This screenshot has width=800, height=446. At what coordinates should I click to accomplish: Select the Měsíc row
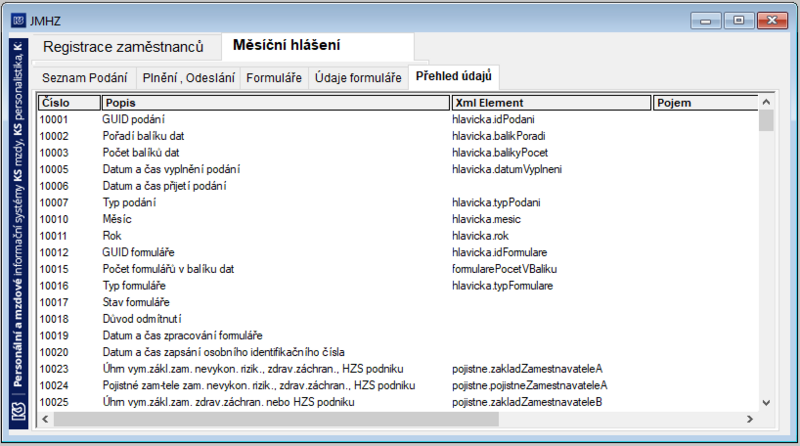click(398, 219)
